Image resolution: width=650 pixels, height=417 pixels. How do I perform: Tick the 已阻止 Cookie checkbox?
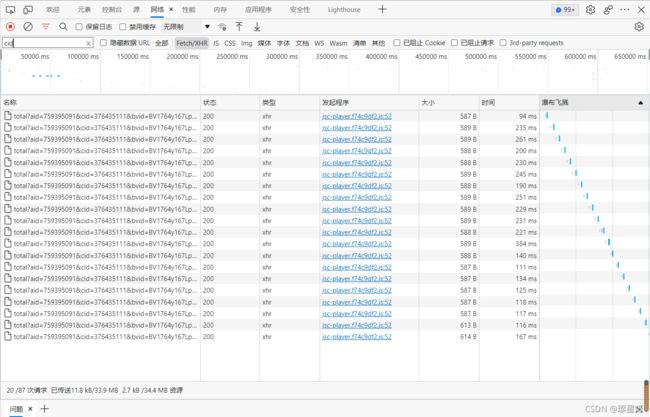pyautogui.click(x=397, y=43)
